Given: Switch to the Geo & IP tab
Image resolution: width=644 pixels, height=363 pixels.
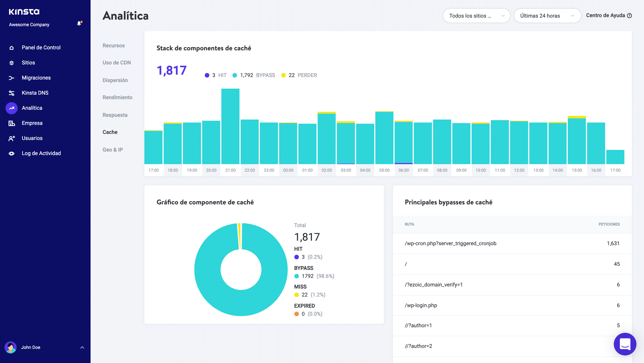Looking at the screenshot, I should click(112, 150).
